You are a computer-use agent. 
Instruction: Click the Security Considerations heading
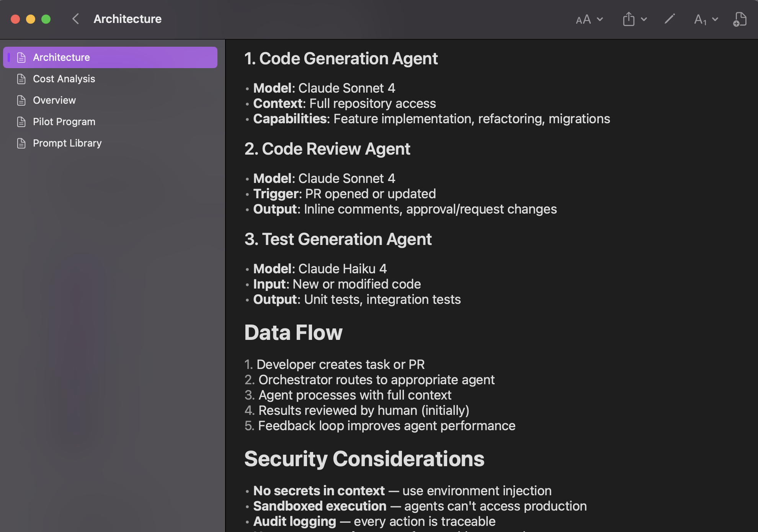click(x=364, y=459)
